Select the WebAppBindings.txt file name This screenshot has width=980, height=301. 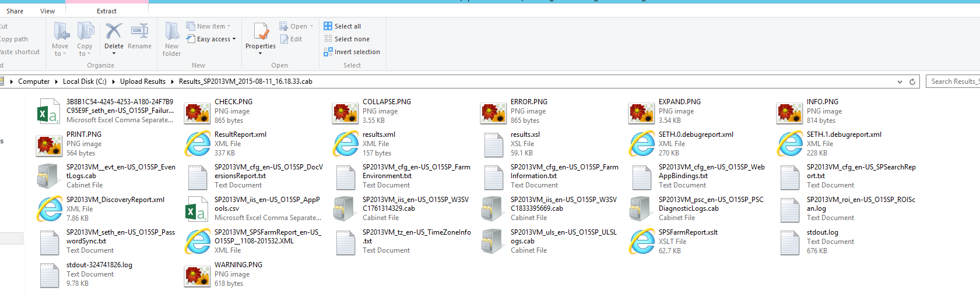click(x=712, y=171)
